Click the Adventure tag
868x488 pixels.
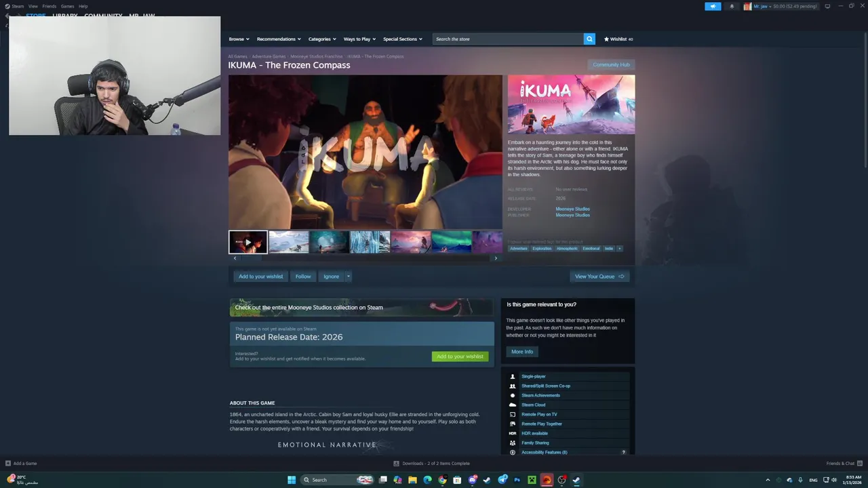(519, 249)
